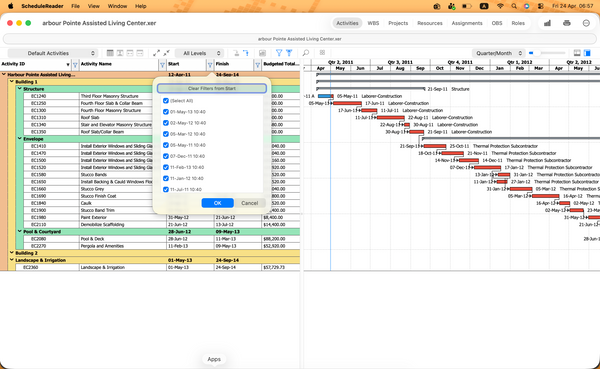Open the Default Activities layout dropdown
Screen dimensions: 600x369
[52, 53]
